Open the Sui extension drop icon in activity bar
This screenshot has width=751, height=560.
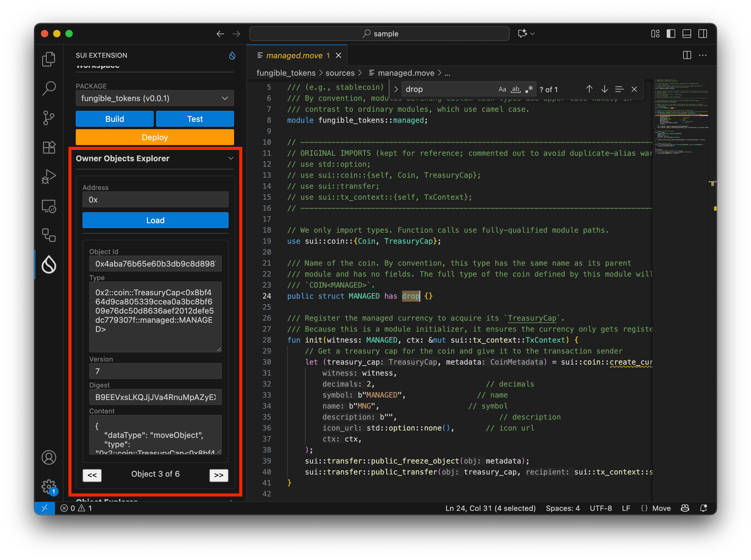pos(49,265)
